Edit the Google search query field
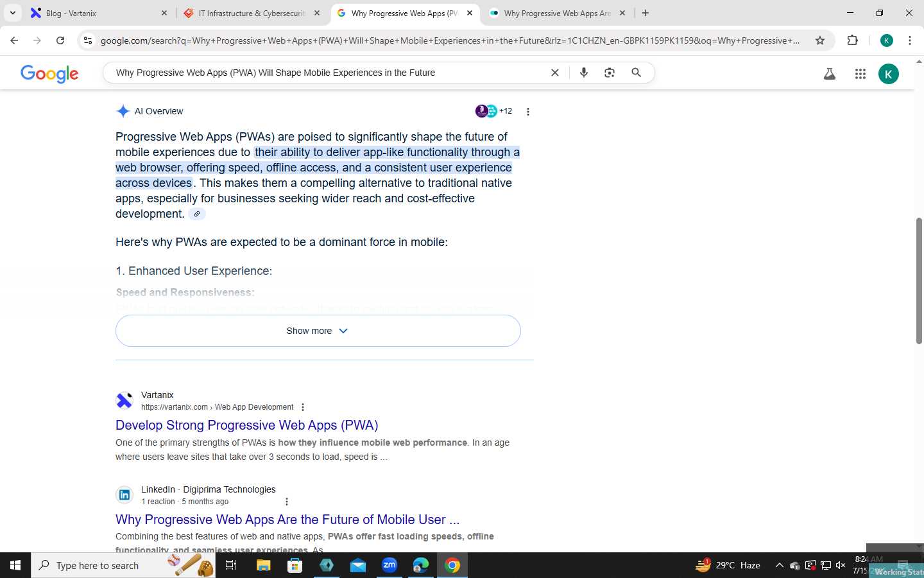This screenshot has height=578, width=924. (x=327, y=73)
